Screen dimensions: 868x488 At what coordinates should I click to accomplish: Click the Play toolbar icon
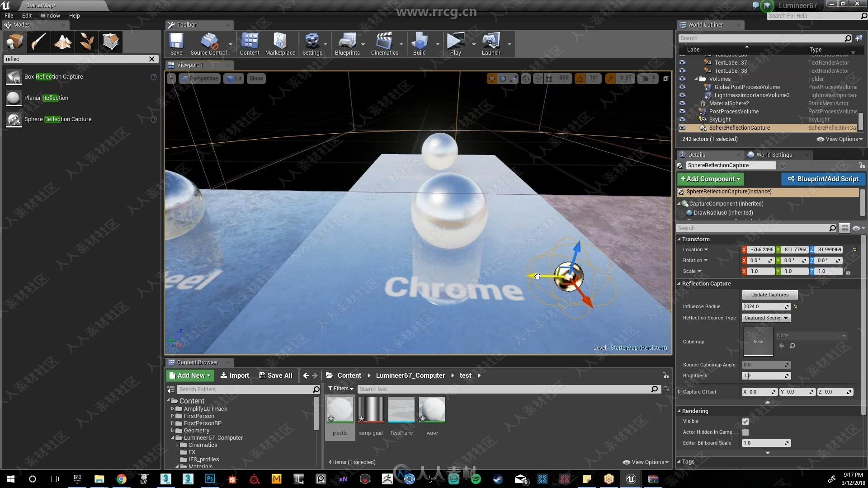(x=455, y=44)
